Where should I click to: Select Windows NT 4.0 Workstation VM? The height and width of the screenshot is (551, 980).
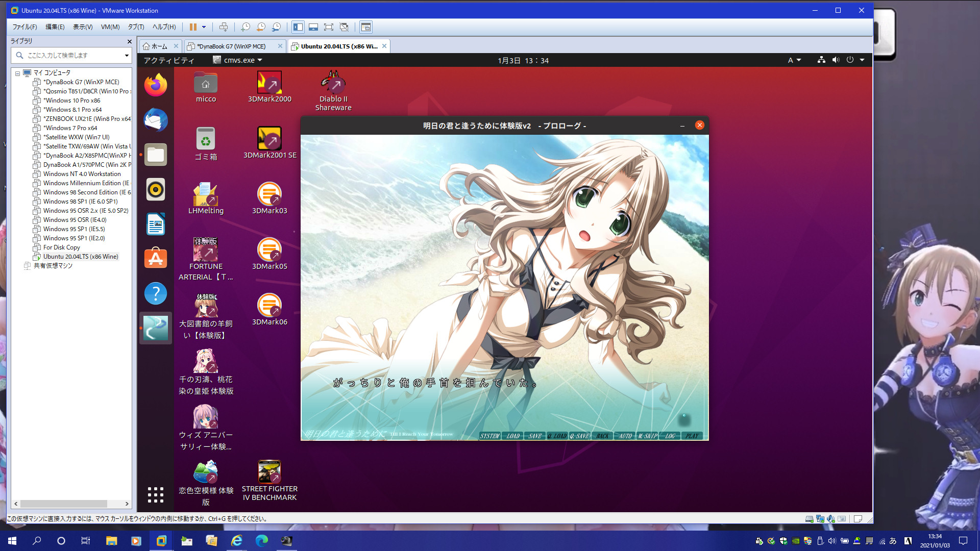tap(82, 174)
